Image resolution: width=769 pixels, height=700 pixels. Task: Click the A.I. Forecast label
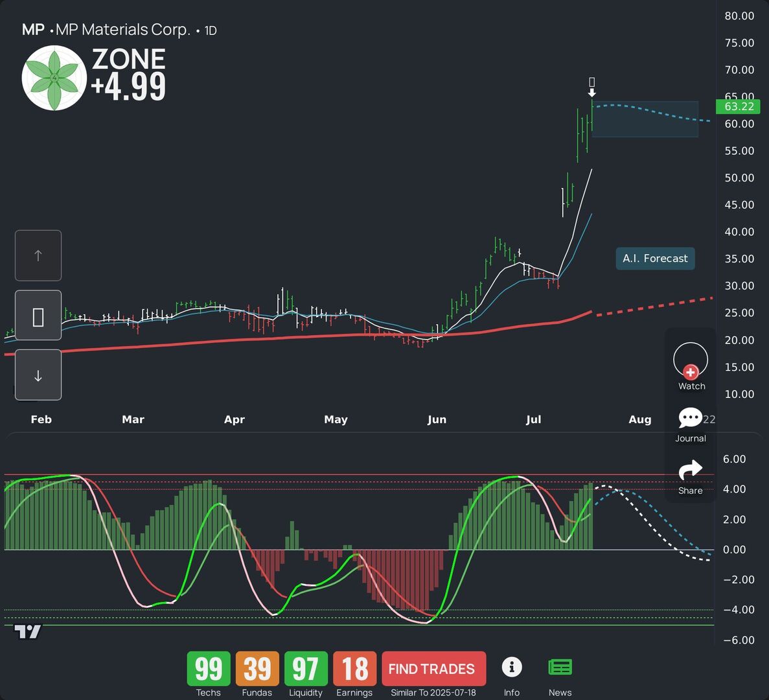(x=655, y=259)
